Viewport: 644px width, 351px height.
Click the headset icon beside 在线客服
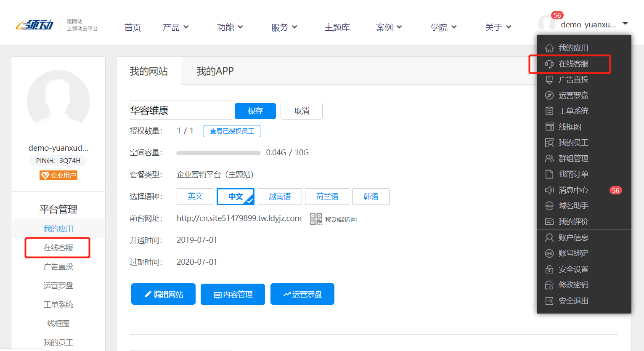click(x=549, y=64)
